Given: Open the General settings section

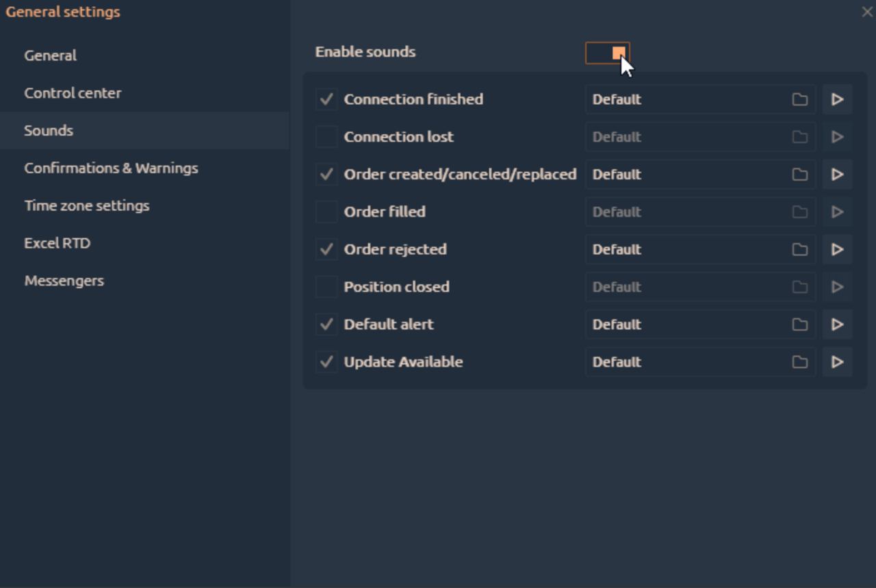Looking at the screenshot, I should tap(51, 55).
